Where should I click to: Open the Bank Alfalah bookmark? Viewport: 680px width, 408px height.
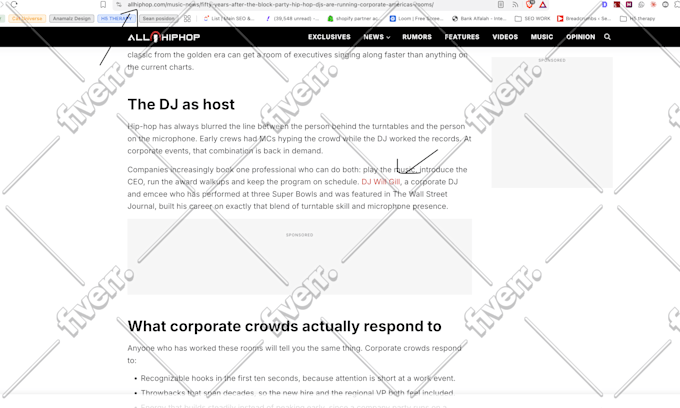[479, 19]
